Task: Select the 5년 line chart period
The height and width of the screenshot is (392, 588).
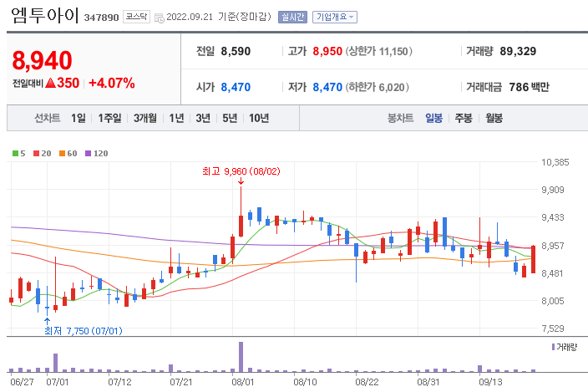Action: click(x=230, y=118)
